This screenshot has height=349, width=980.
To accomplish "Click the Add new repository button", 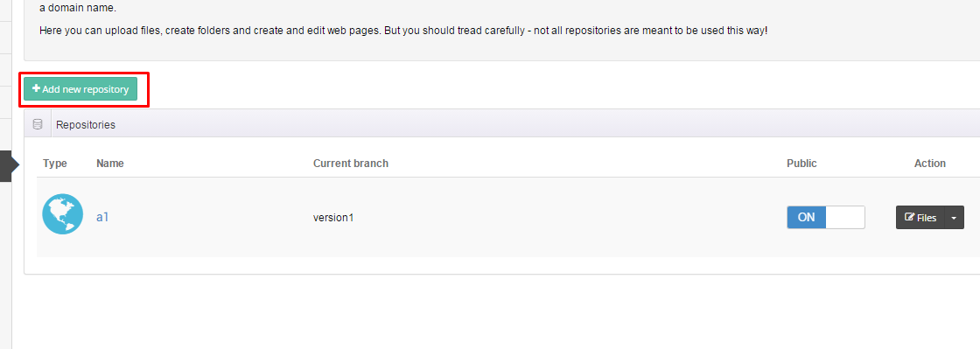I will (x=80, y=89).
